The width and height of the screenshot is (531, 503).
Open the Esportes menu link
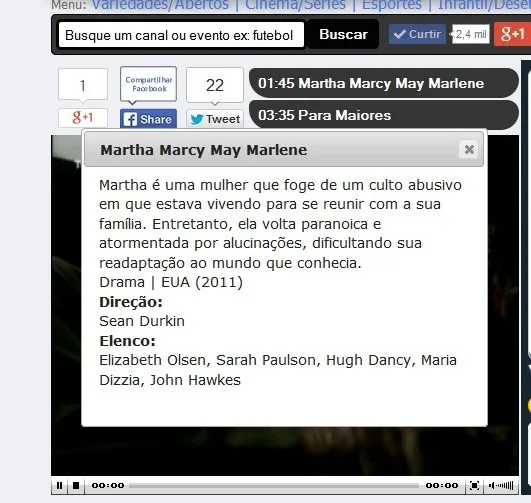point(392,4)
